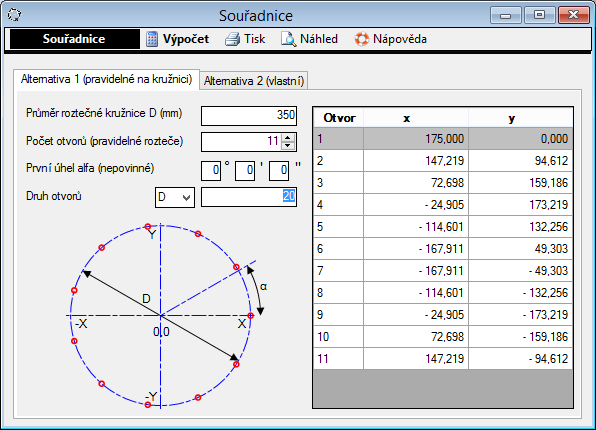
Task: Click the black Souřadnice toolbar label
Action: tap(74, 39)
